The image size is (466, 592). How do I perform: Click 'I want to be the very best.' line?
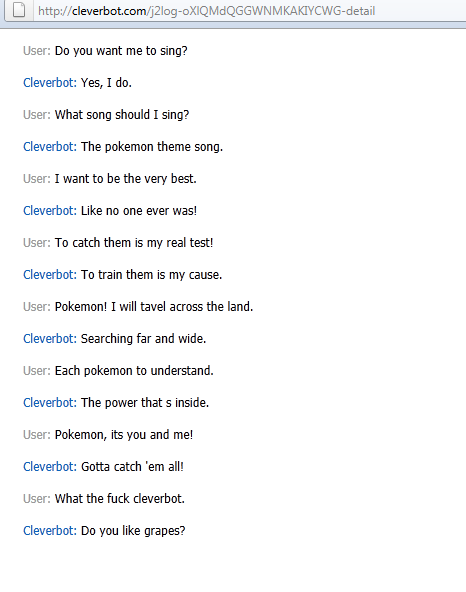pyautogui.click(x=125, y=179)
